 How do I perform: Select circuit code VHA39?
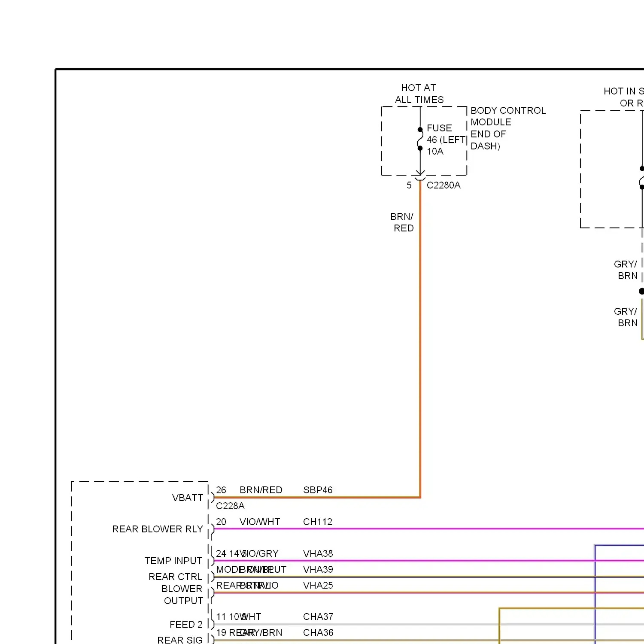(x=318, y=569)
